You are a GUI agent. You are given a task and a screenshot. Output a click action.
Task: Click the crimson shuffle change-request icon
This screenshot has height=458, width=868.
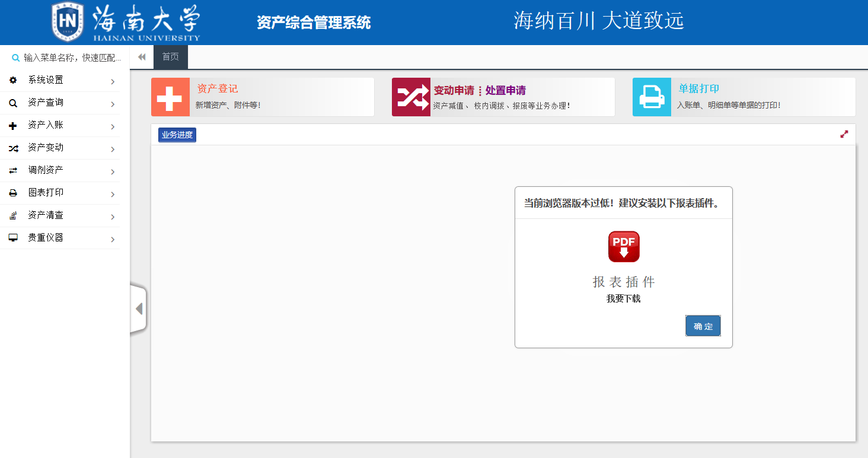coord(411,97)
